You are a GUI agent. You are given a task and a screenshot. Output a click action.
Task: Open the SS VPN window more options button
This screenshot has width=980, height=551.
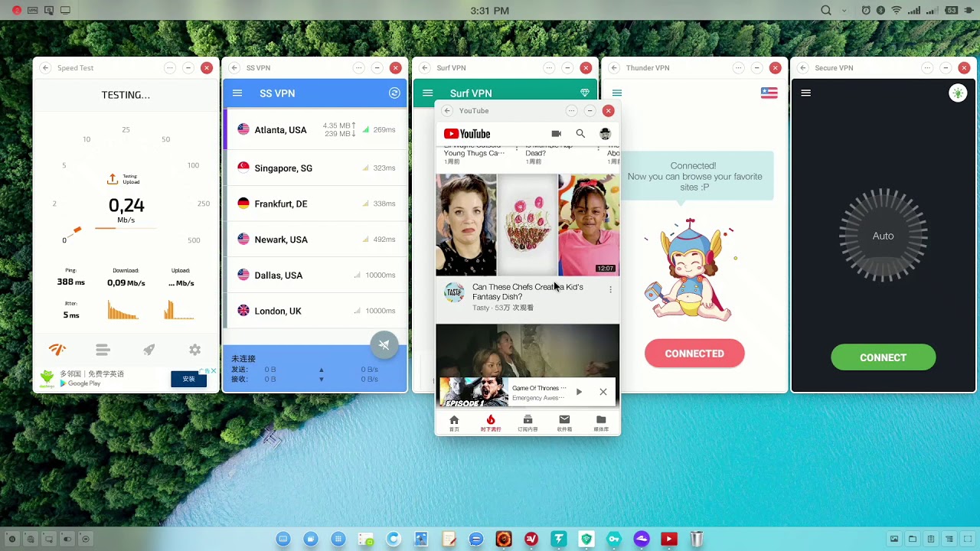358,68
